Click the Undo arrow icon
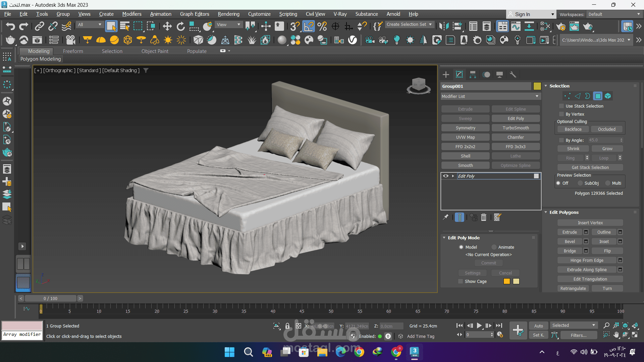This screenshot has width=644, height=362. (10, 26)
